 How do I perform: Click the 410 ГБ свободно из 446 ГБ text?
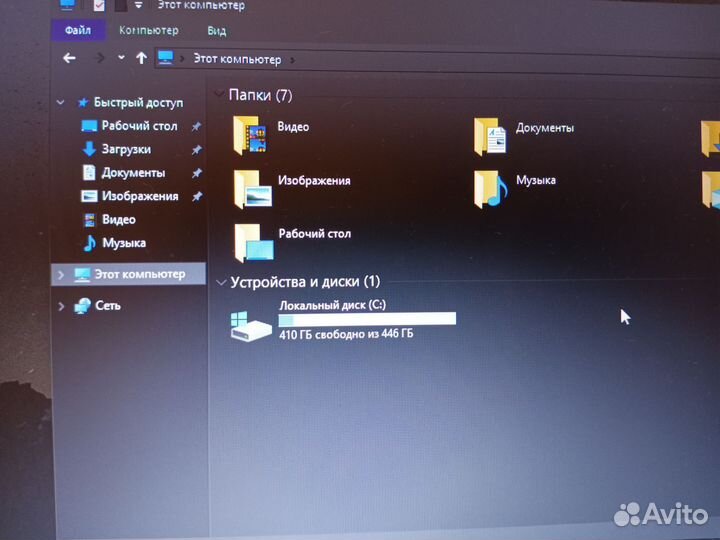point(346,334)
